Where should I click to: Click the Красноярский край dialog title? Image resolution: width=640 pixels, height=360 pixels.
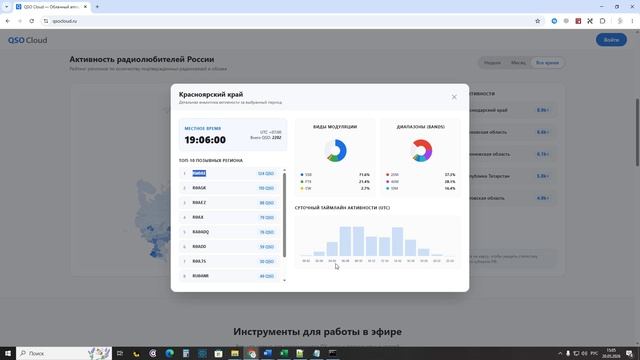point(211,94)
